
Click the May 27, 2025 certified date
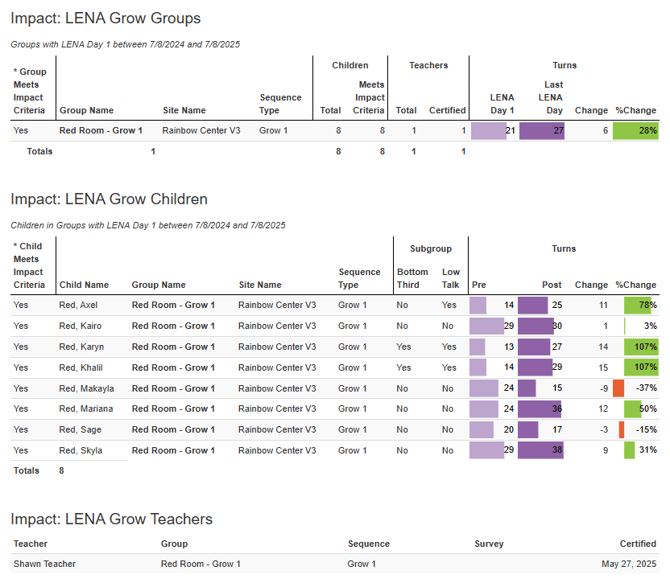(626, 564)
